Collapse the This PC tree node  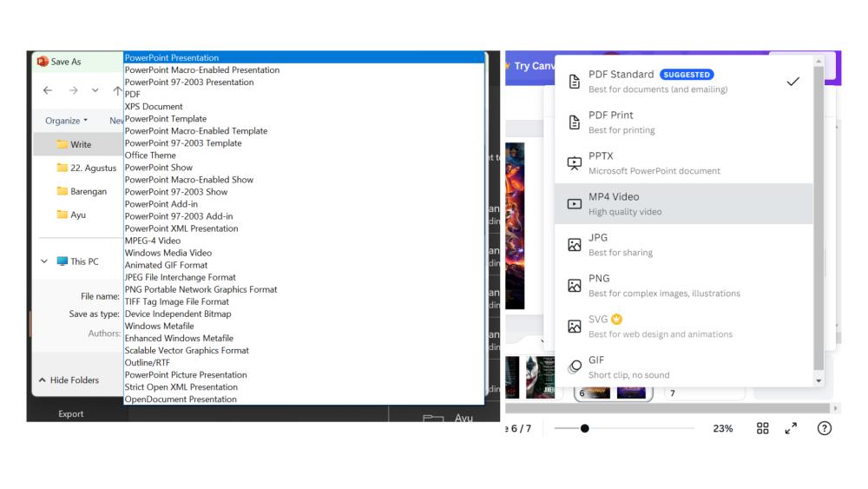44,261
